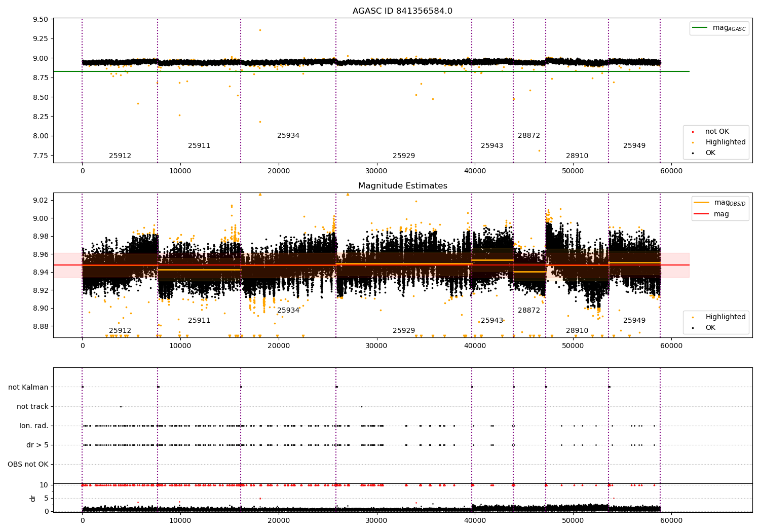
Task: Click OBSID label 25911 in top plot
Action: click(x=199, y=146)
